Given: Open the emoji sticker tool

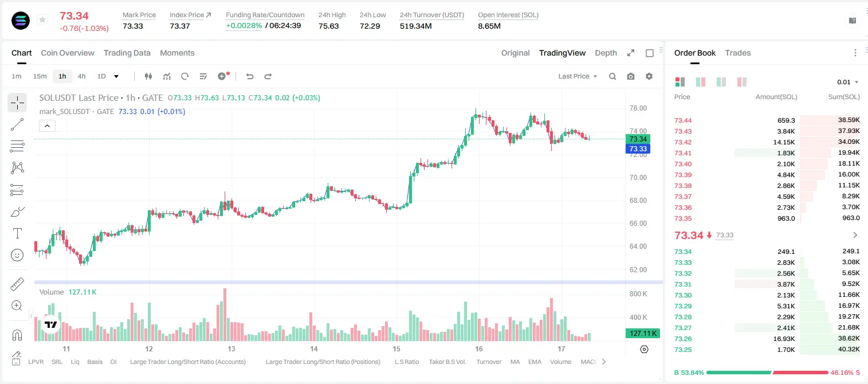Looking at the screenshot, I should click(x=17, y=255).
